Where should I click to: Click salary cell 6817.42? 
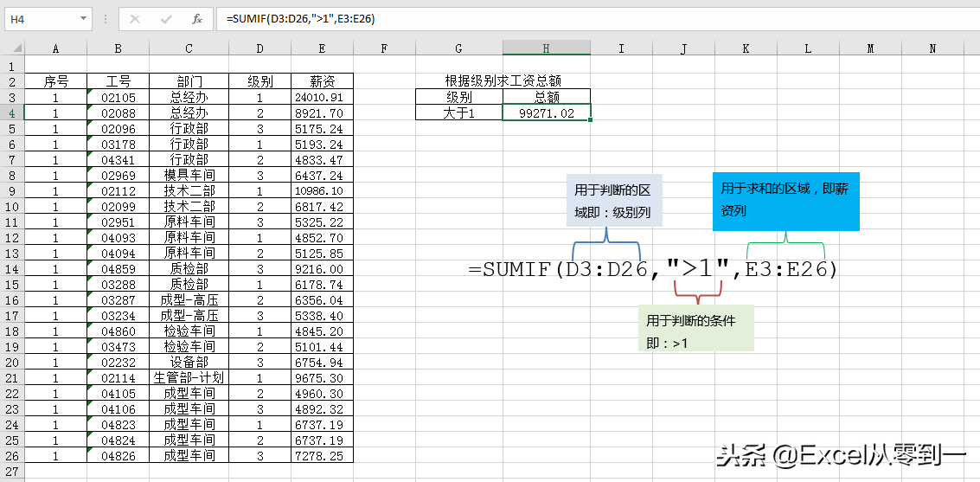click(322, 206)
